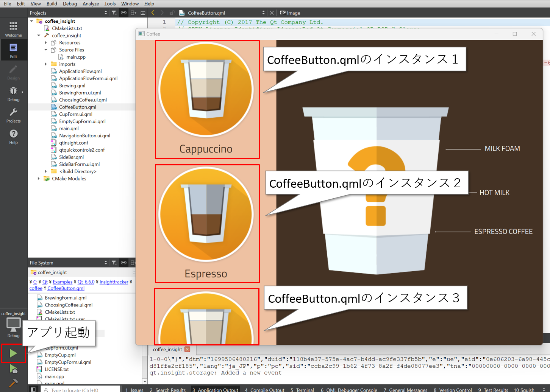550x392 pixels.
Task: Click the File System panel scroll down arrow
Action: 145,381
